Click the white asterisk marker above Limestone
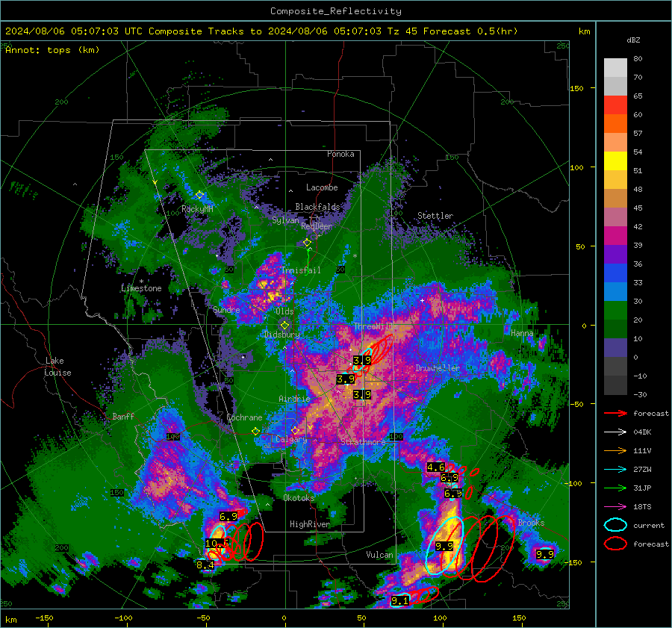 click(141, 282)
